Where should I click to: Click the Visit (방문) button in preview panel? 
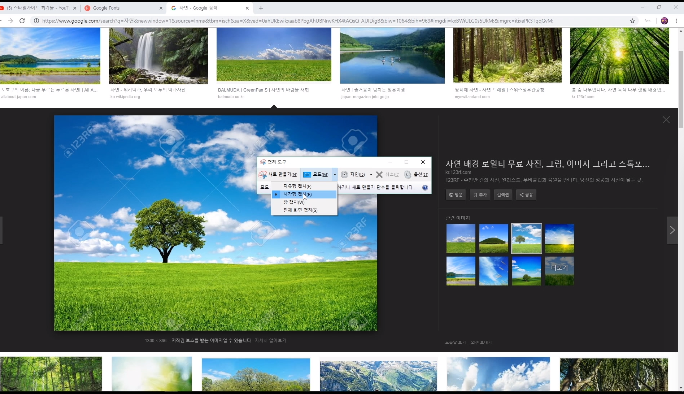[455, 195]
